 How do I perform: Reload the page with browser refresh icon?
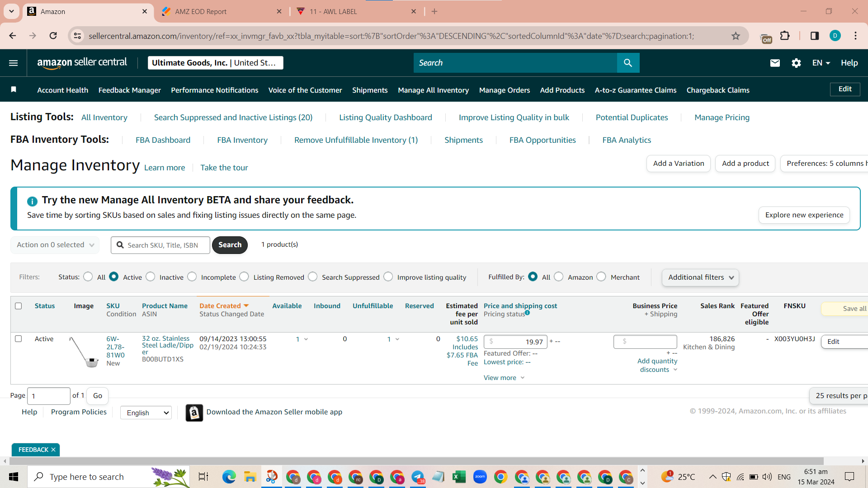point(53,36)
